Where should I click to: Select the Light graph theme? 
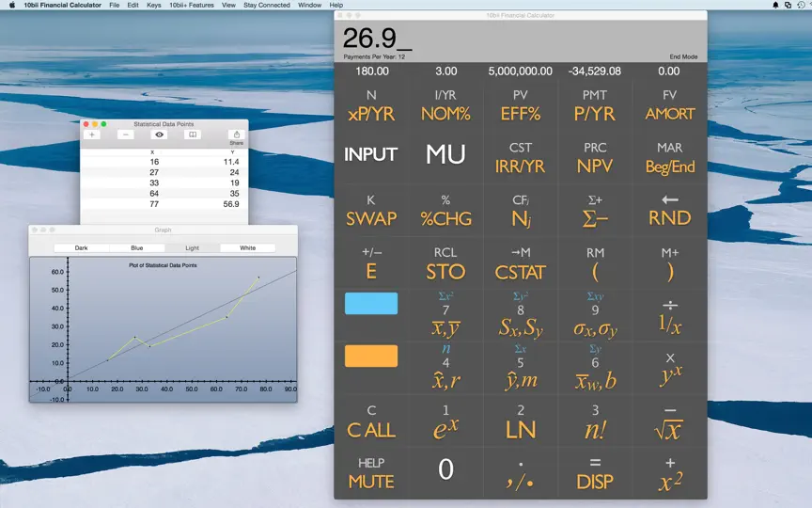click(192, 247)
